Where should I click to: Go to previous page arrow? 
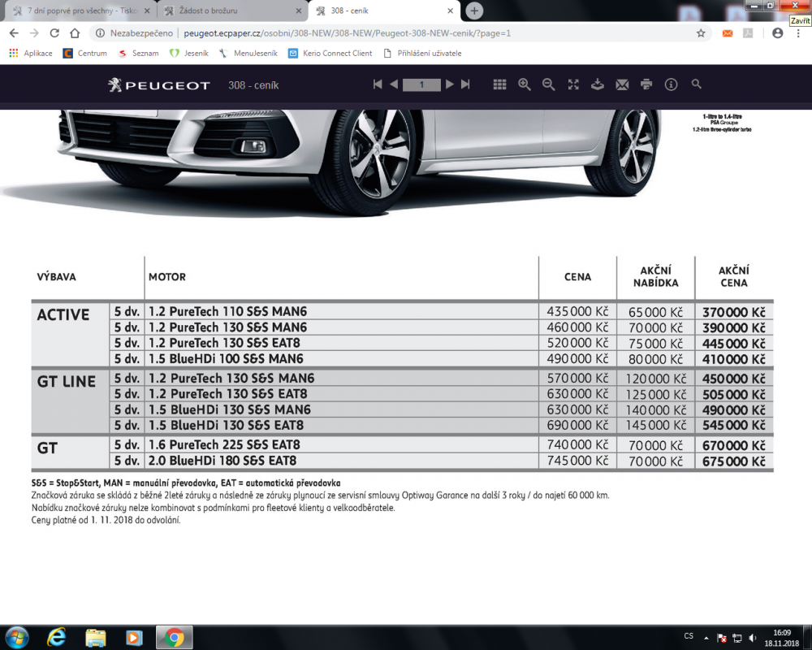click(x=394, y=84)
